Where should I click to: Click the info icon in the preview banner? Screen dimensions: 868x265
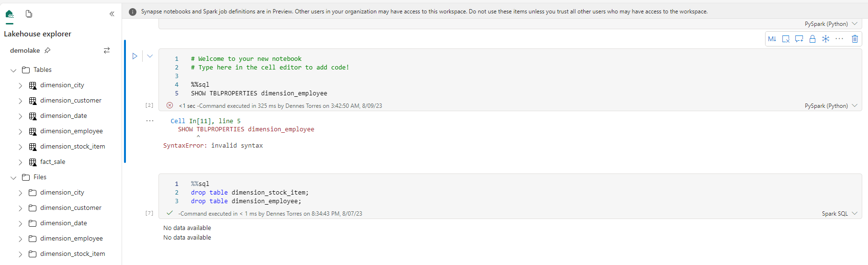click(x=133, y=12)
